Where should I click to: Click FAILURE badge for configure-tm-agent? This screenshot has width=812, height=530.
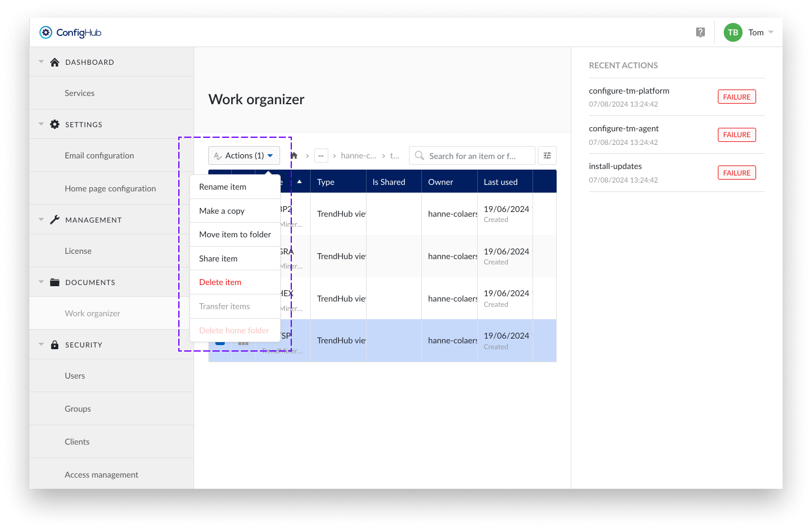pyautogui.click(x=737, y=135)
